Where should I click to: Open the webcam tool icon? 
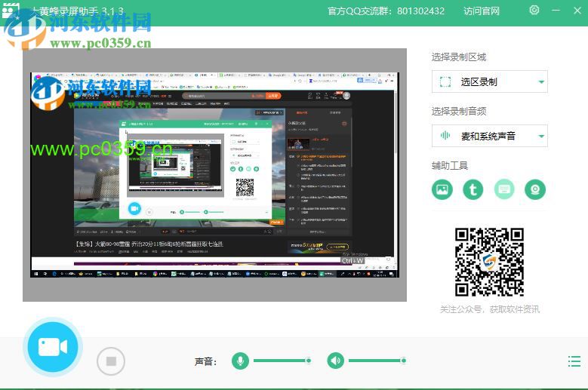coord(535,189)
